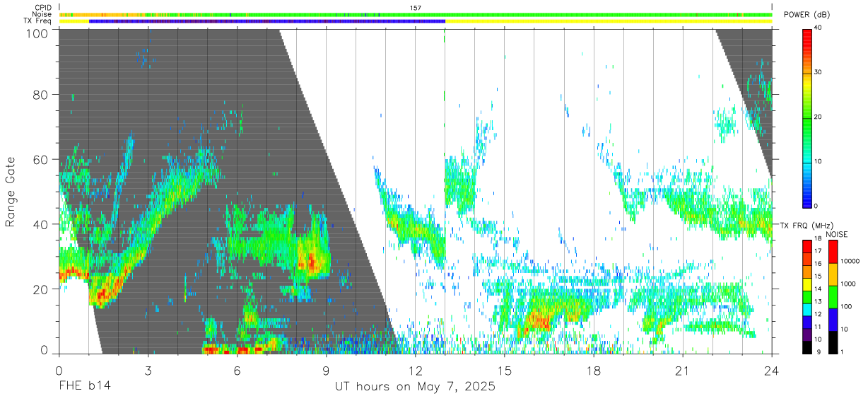Click the 'NOISE' legend title
This screenshot has width=868, height=401.
[x=838, y=234]
